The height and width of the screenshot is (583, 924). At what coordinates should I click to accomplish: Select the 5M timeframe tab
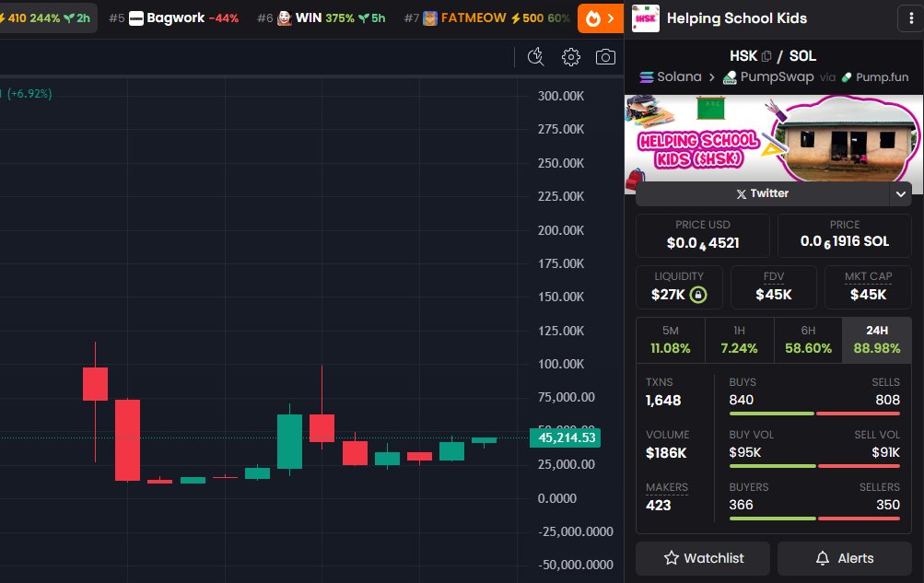[670, 341]
